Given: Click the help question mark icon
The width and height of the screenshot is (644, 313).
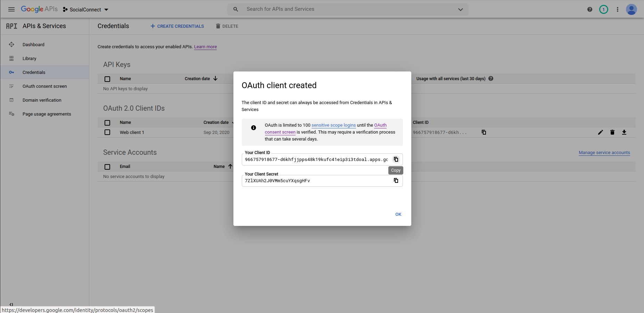Looking at the screenshot, I should 589,9.
